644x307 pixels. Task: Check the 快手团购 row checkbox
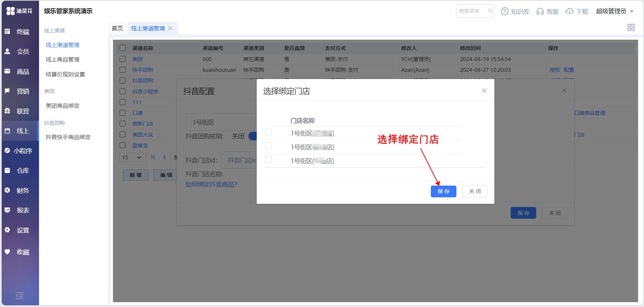pos(122,70)
